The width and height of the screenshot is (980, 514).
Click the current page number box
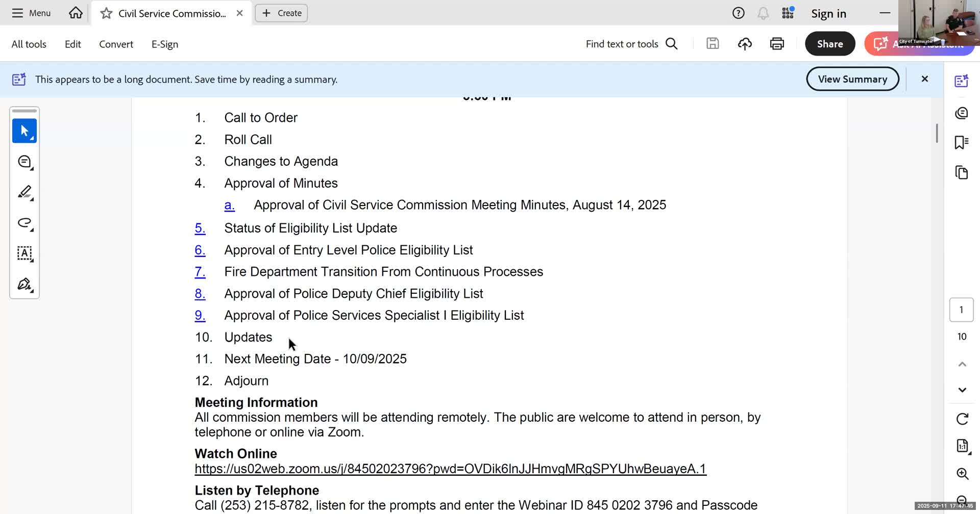pyautogui.click(x=962, y=310)
